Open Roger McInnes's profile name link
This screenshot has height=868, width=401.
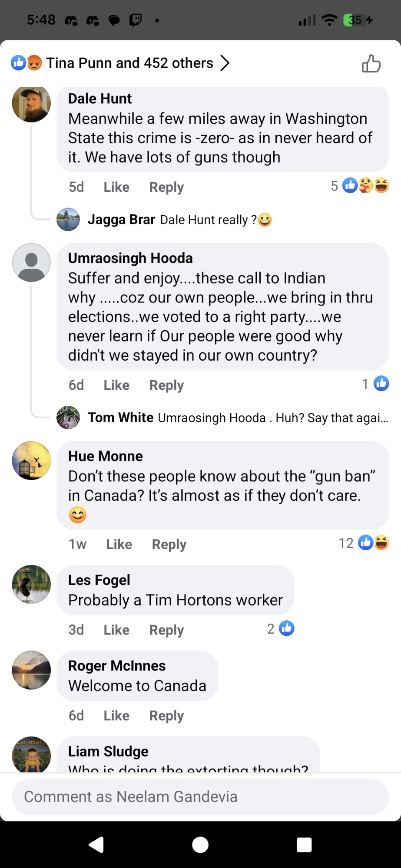117,666
